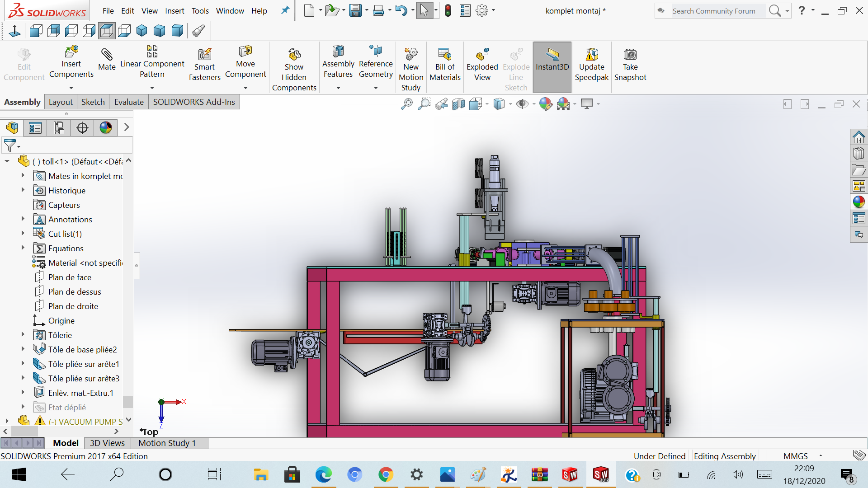Expand the Equations tree item
868x488 pixels.
point(23,248)
